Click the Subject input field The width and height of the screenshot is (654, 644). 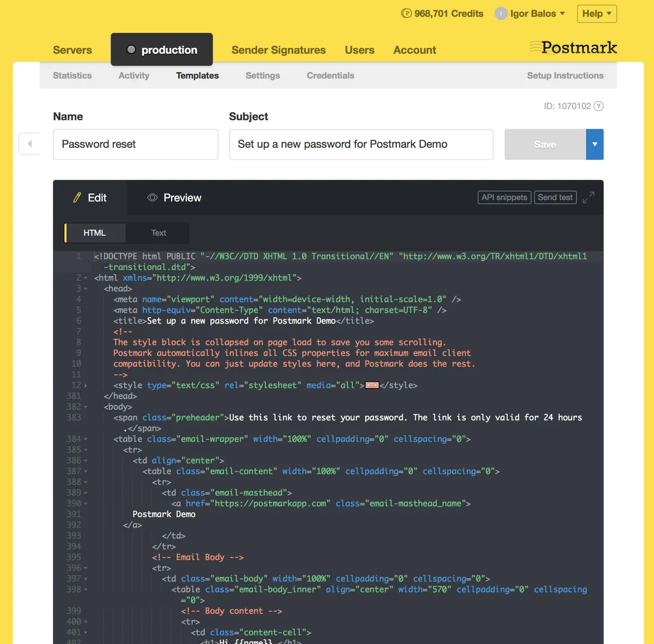[361, 144]
